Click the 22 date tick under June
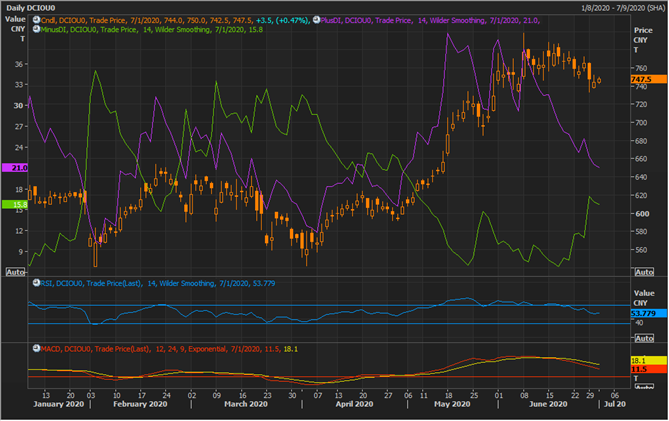 (x=575, y=395)
